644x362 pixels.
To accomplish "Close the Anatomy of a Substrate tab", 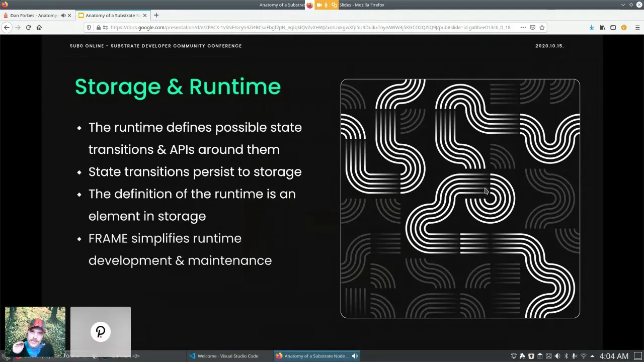I will point(145,16).
